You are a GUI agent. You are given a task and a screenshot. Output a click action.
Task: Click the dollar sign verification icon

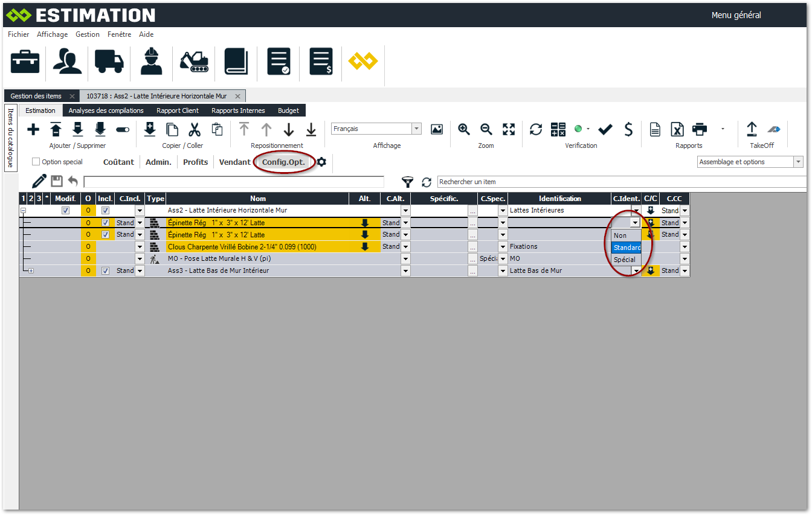tap(628, 129)
